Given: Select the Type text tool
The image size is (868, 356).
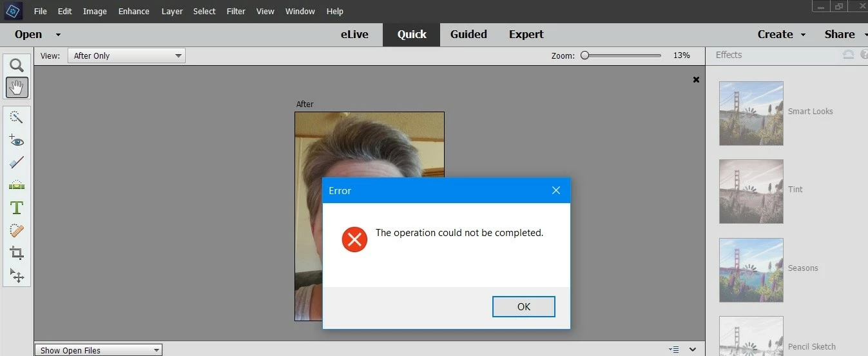Looking at the screenshot, I should [16, 208].
